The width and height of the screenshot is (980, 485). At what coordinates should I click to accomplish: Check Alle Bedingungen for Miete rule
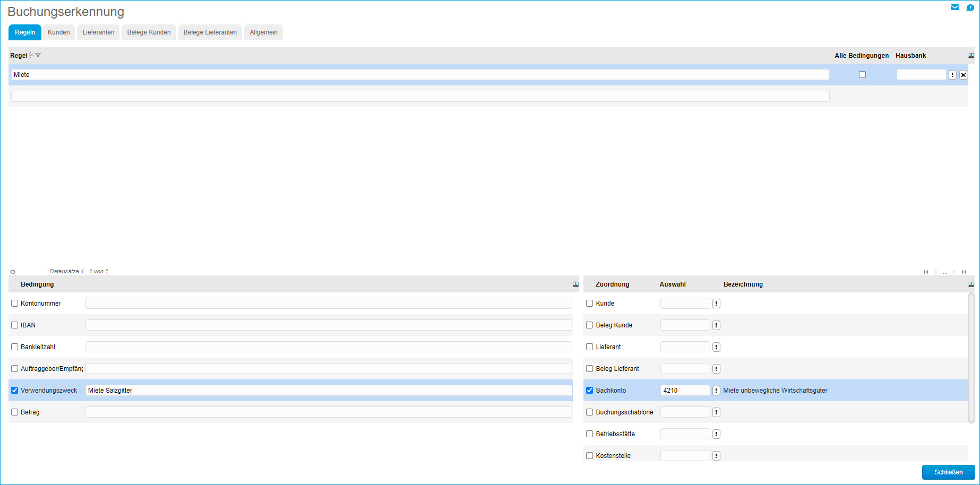point(862,75)
